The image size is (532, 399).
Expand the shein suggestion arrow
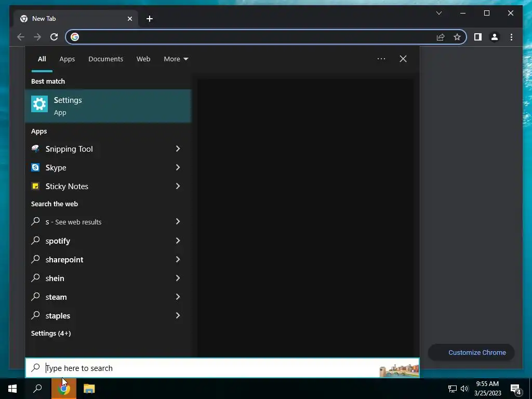pyautogui.click(x=178, y=278)
